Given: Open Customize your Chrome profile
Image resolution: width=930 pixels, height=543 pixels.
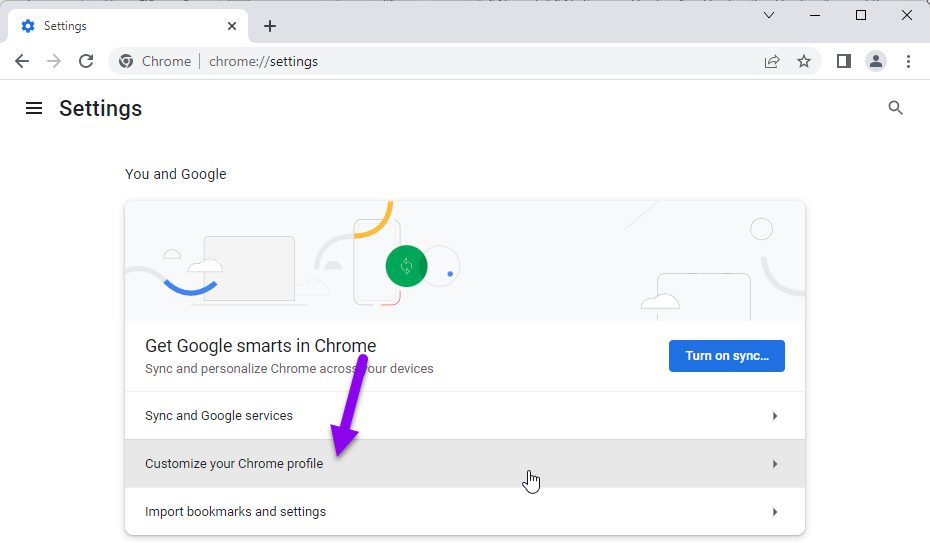Looking at the screenshot, I should pos(464,464).
